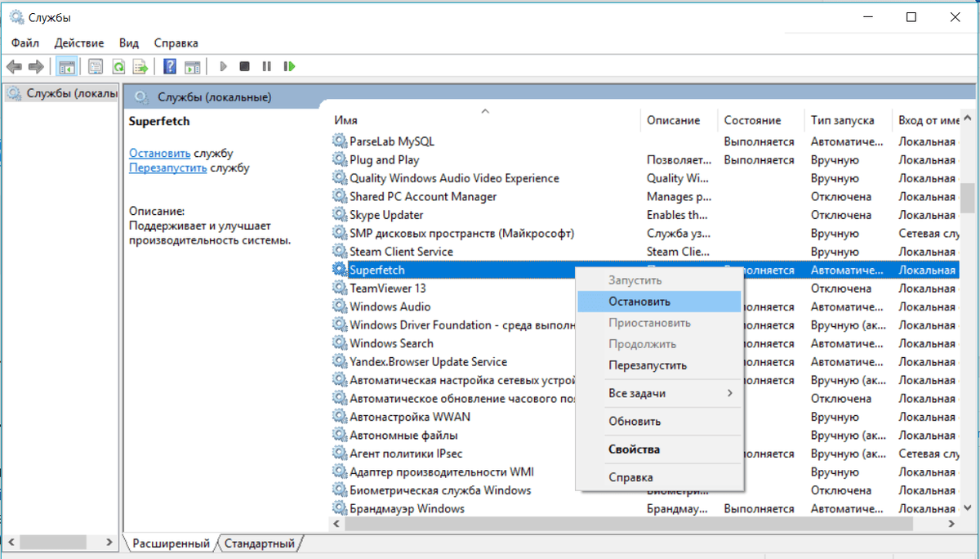Select Автоматическая настройка сетевых устройств row
Viewport: 980px width, 559px height.
click(645, 380)
